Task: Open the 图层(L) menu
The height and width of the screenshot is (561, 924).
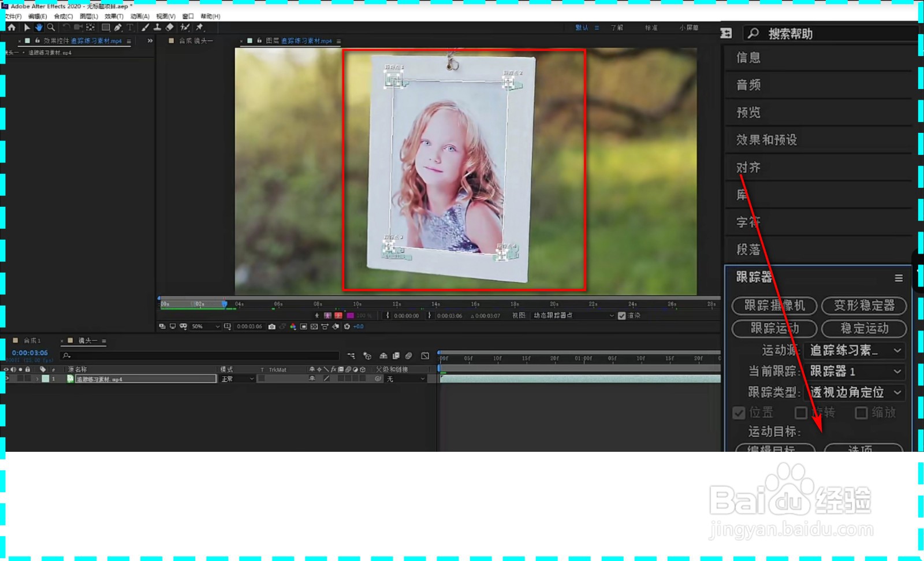Action: [x=89, y=16]
